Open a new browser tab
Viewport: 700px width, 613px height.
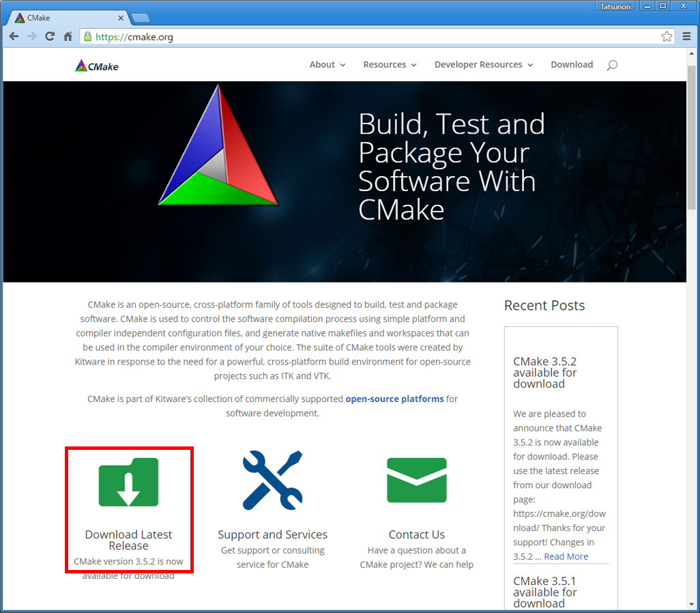(141, 18)
